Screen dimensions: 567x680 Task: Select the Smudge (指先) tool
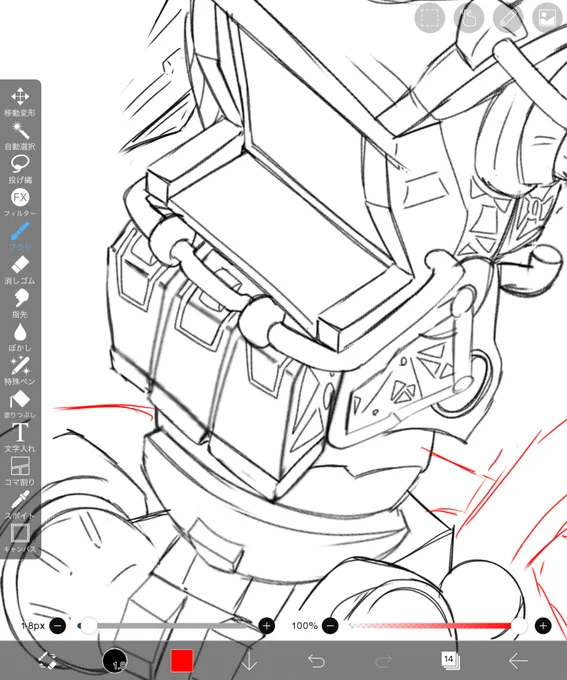click(x=20, y=303)
